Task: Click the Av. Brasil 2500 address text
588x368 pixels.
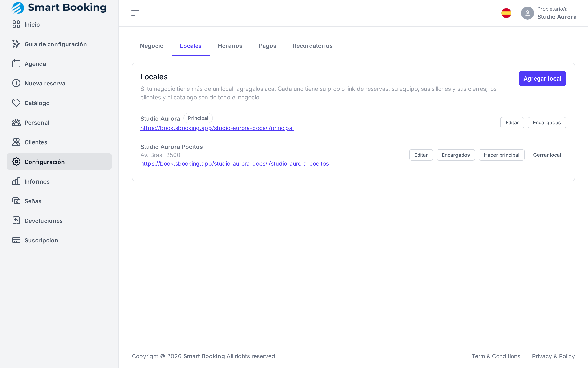Action: tap(160, 155)
